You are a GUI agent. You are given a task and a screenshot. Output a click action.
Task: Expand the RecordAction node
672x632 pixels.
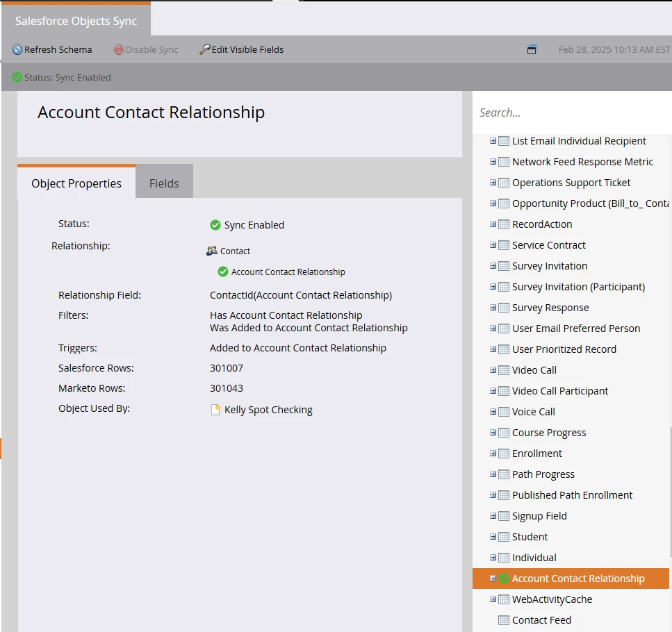(493, 224)
